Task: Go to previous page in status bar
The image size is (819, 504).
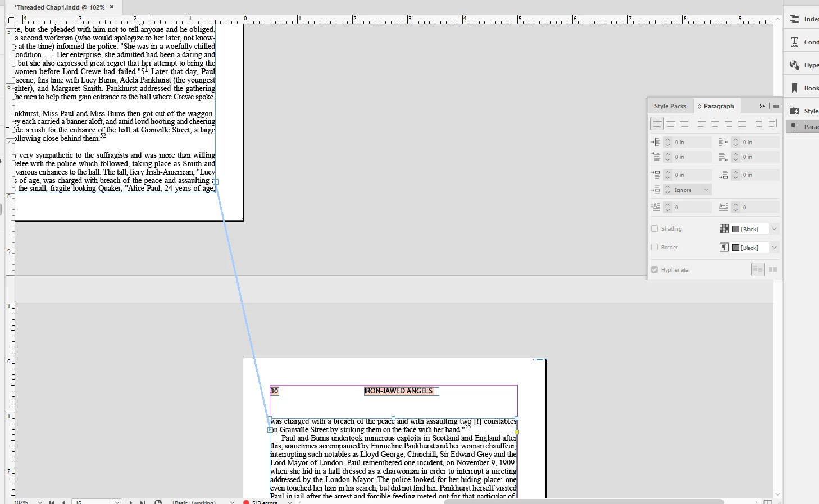Action: (x=63, y=502)
